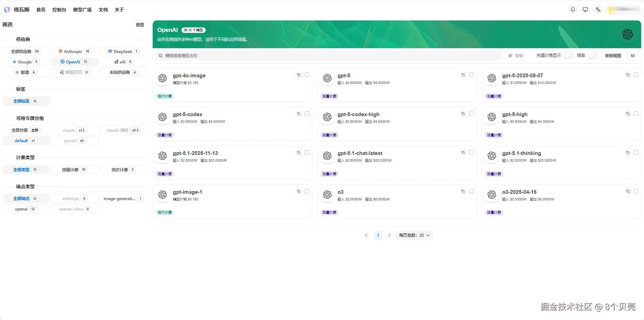
Task: Go to the 首页 nav item
Action: [41, 10]
